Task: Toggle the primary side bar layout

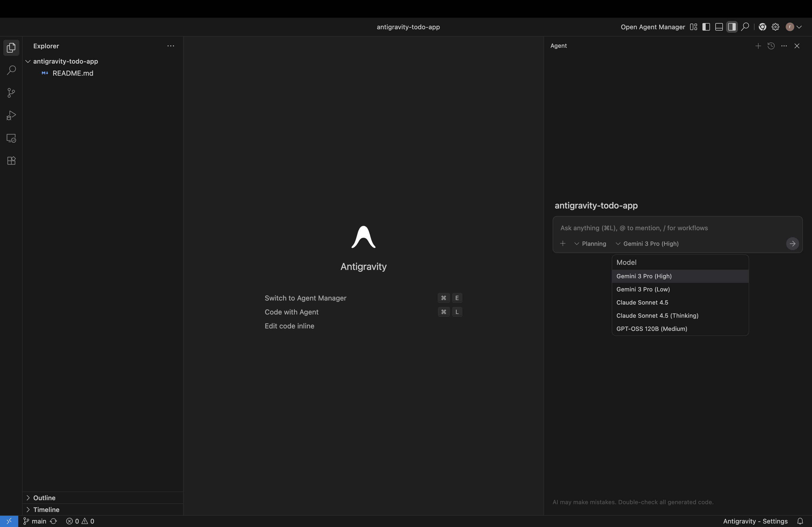Action: [x=706, y=27]
